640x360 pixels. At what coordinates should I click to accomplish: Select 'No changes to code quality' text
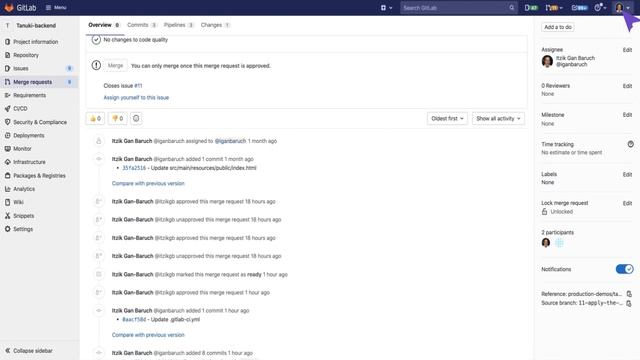[136, 40]
